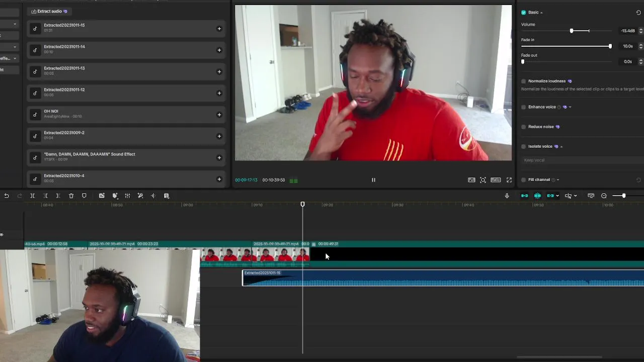Toggle main track magnet teal button
Screen dimensions: 644x362
524,196
